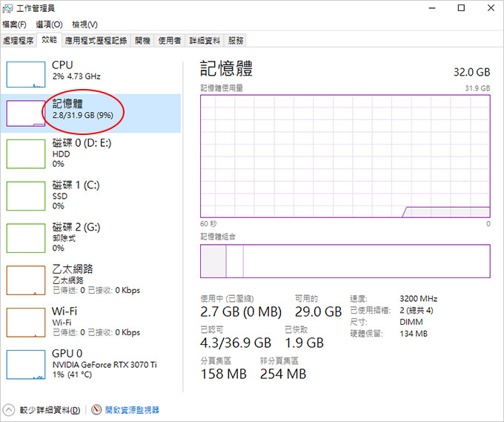Image resolution: width=504 pixels, height=422 pixels.
Task: Open the 開機 tab
Action: pyautogui.click(x=142, y=41)
